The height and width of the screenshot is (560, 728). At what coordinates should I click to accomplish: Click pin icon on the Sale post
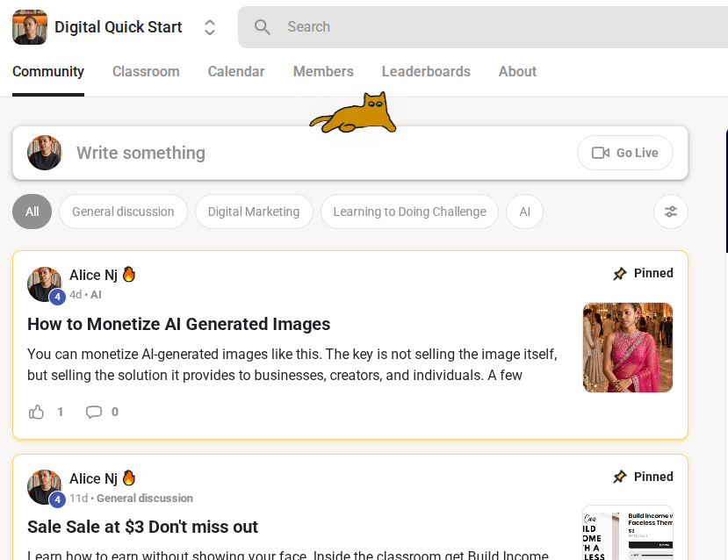tap(619, 477)
